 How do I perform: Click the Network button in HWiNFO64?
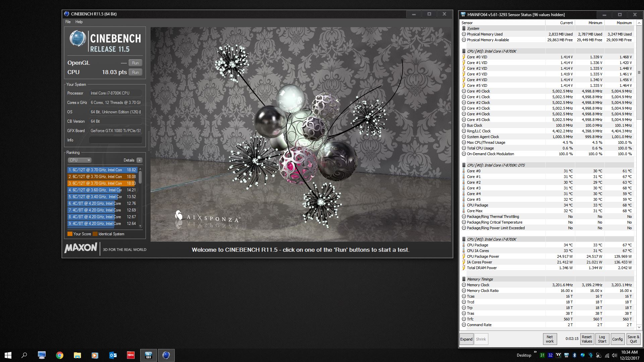[550, 339]
